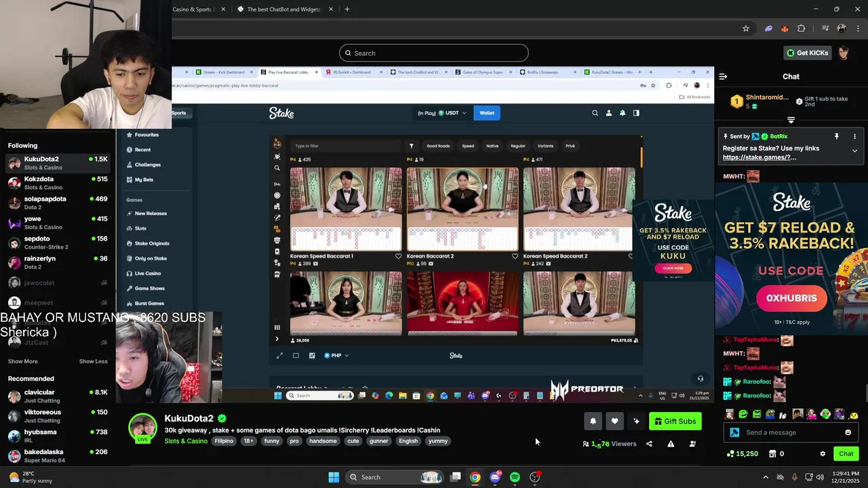The image size is (868, 488).
Task: Expand the gift leaderboard arrow
Action: [791, 120]
